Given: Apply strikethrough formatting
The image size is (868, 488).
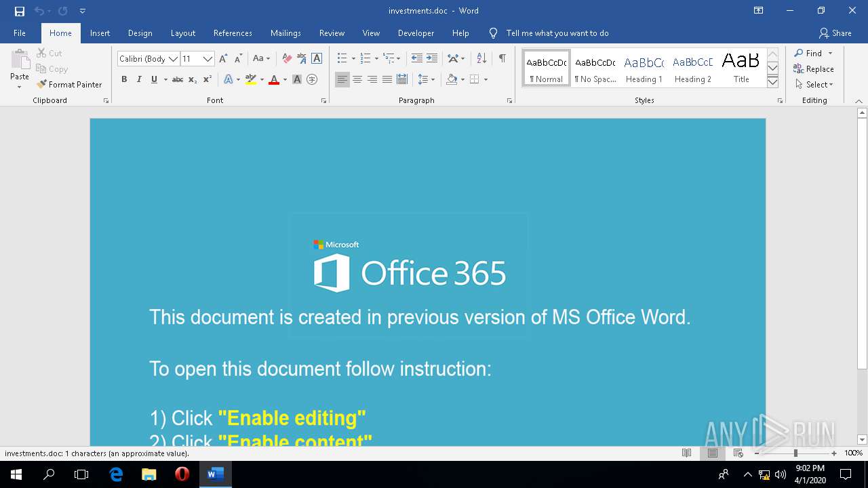Looking at the screenshot, I should [x=178, y=79].
